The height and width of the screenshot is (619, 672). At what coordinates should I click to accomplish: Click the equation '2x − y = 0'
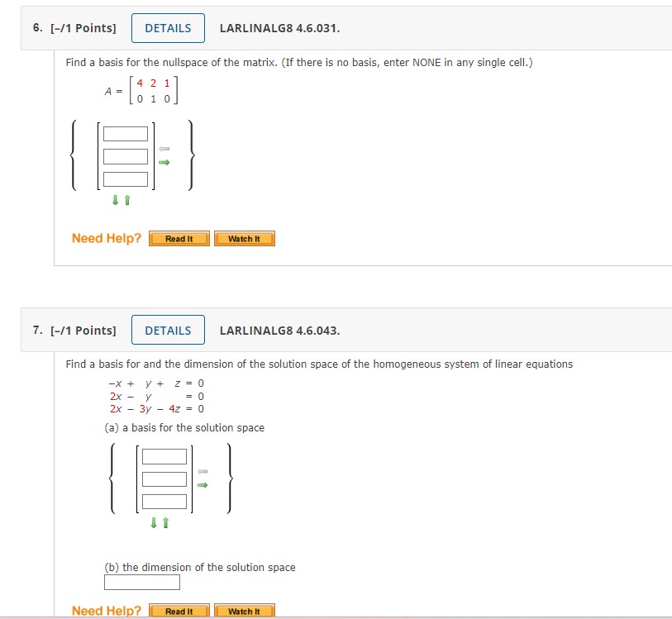click(157, 396)
